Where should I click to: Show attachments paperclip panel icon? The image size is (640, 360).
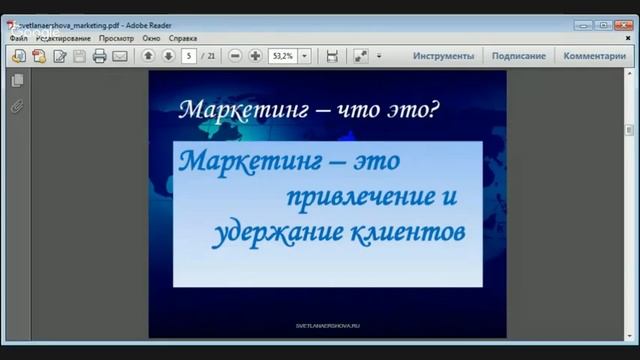(x=17, y=106)
